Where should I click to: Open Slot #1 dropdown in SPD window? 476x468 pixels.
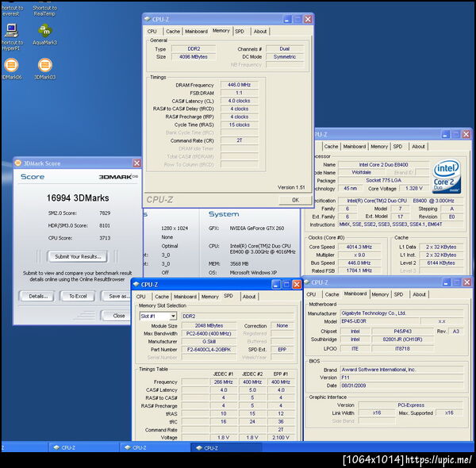tap(173, 316)
